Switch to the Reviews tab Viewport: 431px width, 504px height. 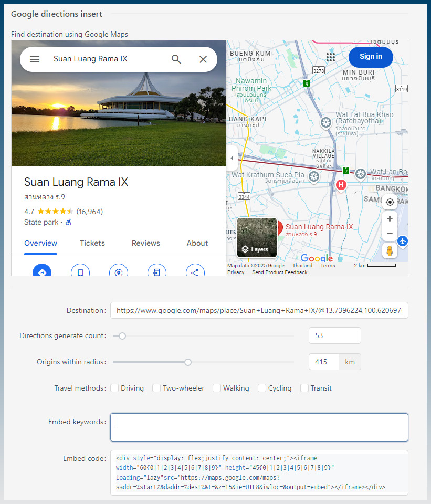(x=145, y=243)
